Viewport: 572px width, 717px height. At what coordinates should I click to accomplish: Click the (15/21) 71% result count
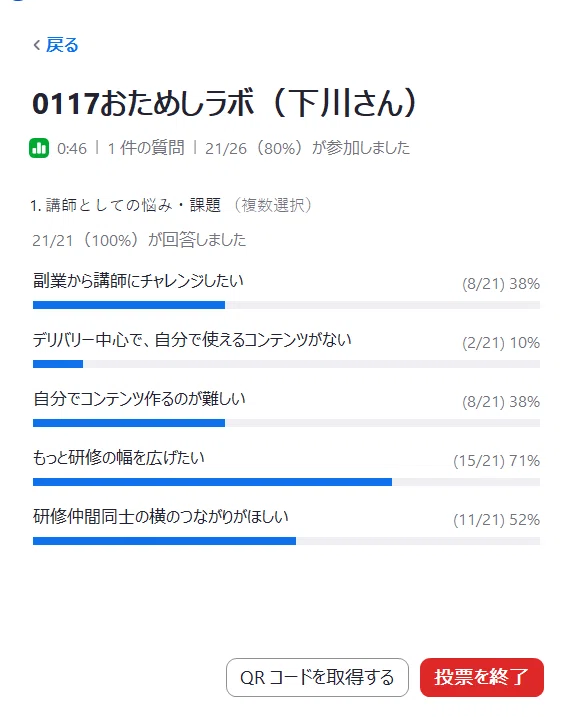tap(497, 460)
